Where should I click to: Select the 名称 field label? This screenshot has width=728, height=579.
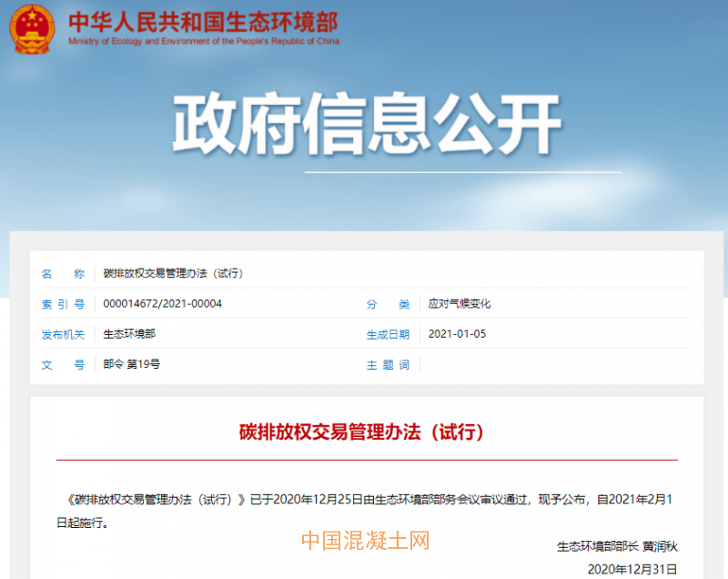[x=63, y=274]
